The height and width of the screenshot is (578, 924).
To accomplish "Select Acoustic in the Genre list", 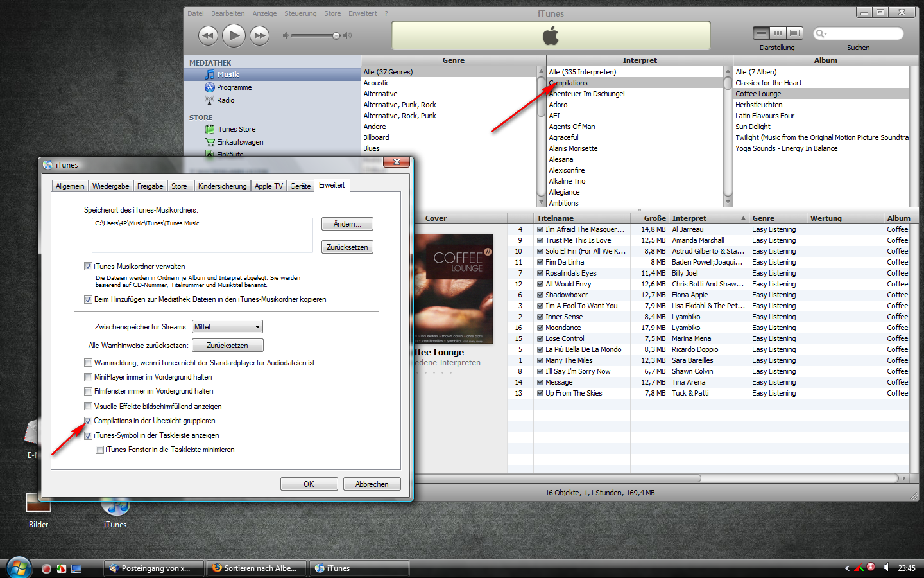I will pyautogui.click(x=449, y=83).
